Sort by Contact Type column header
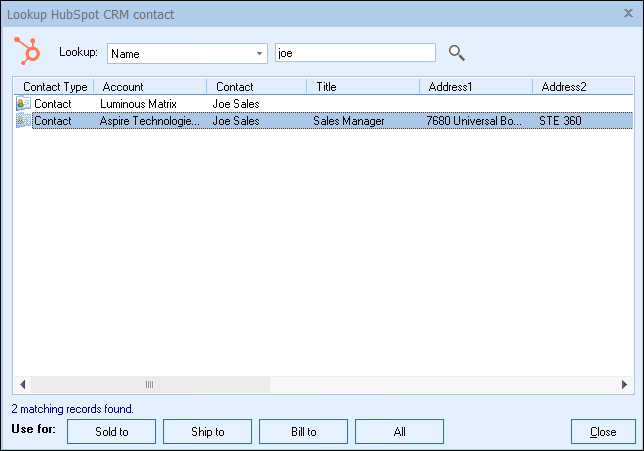The width and height of the screenshot is (644, 451). tap(55, 87)
